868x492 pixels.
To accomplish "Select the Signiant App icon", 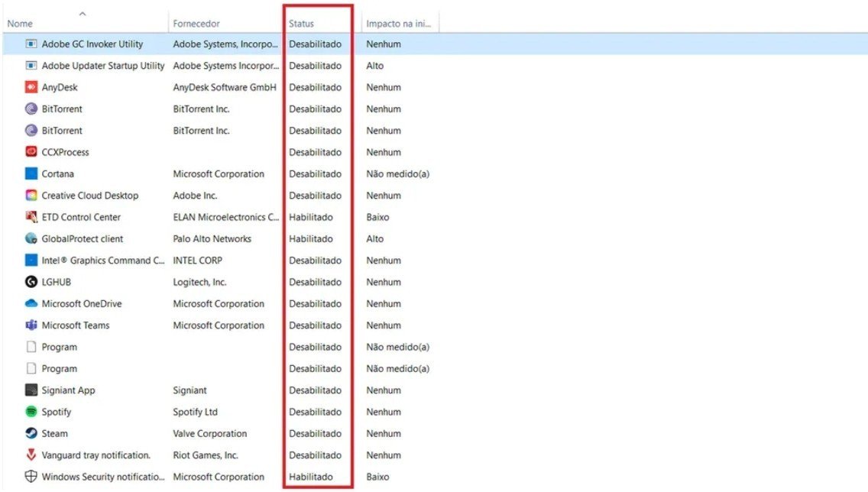I will pos(31,390).
